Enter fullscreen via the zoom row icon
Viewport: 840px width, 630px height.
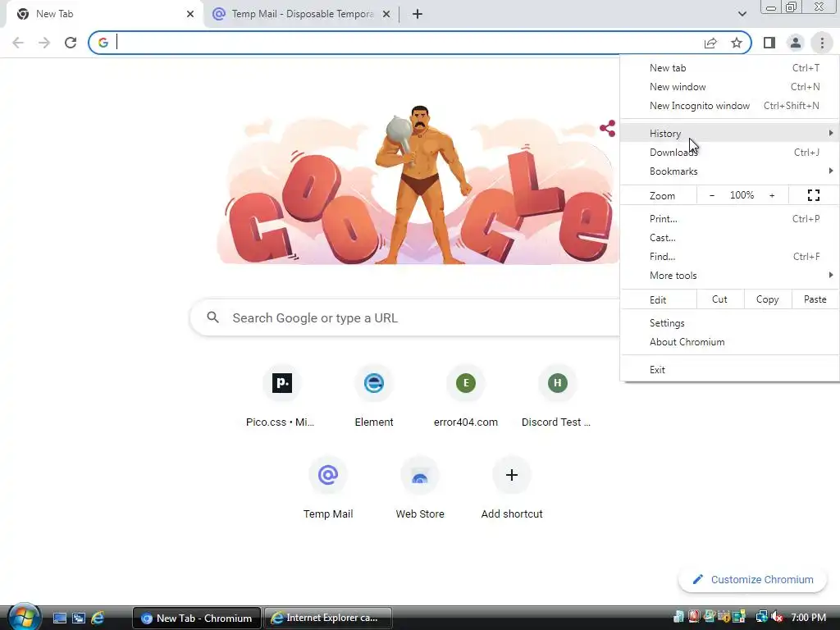coord(813,195)
